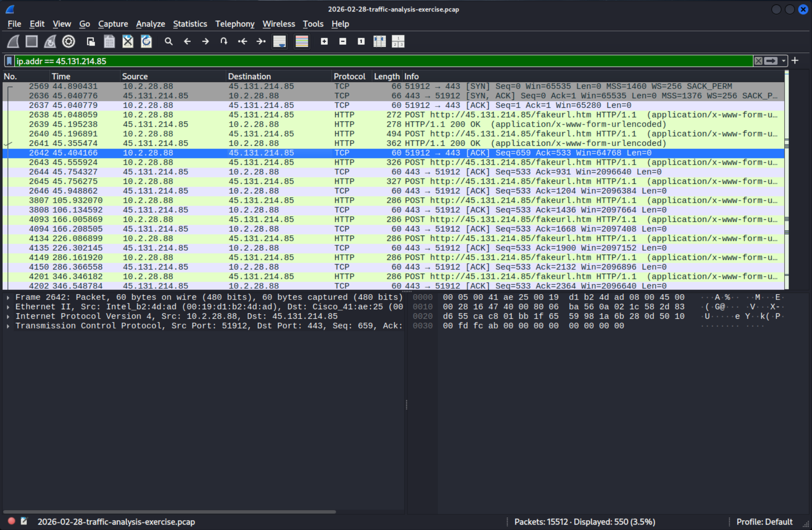Clear the display filter
812x530 pixels.
pyautogui.click(x=758, y=61)
